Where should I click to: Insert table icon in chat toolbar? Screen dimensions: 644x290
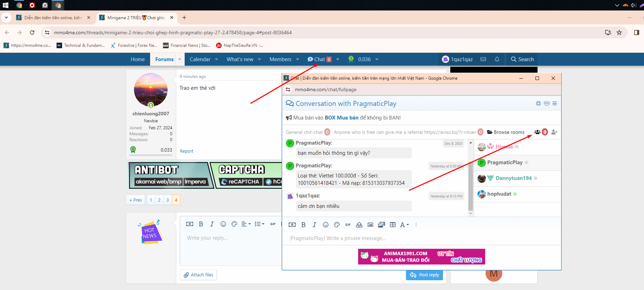click(x=393, y=225)
